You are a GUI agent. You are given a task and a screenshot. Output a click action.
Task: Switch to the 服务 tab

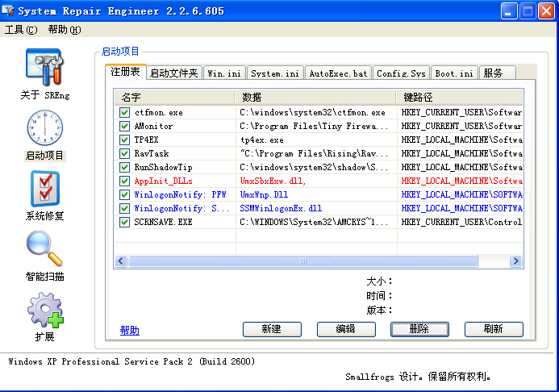point(498,73)
